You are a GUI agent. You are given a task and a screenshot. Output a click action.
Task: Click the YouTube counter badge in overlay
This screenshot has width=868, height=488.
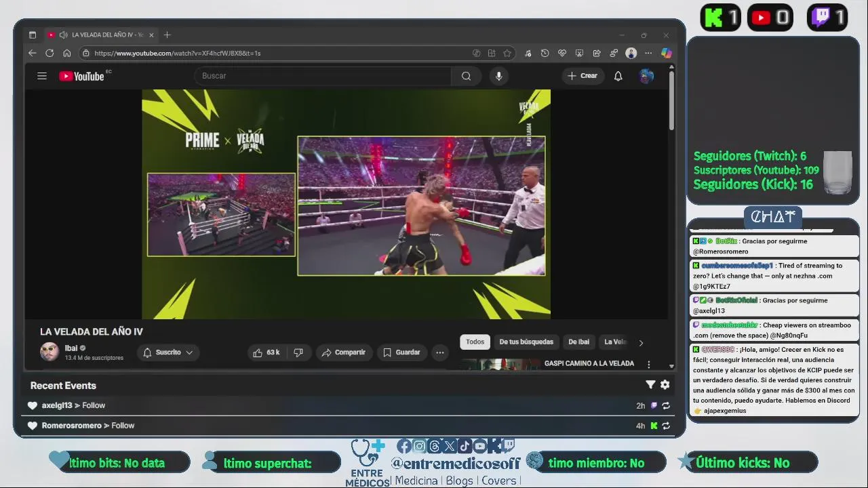point(770,18)
